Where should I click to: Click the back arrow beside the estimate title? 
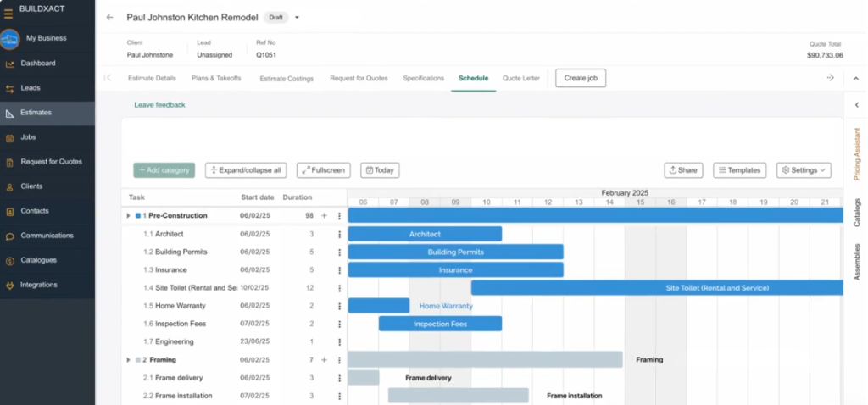pyautogui.click(x=109, y=17)
